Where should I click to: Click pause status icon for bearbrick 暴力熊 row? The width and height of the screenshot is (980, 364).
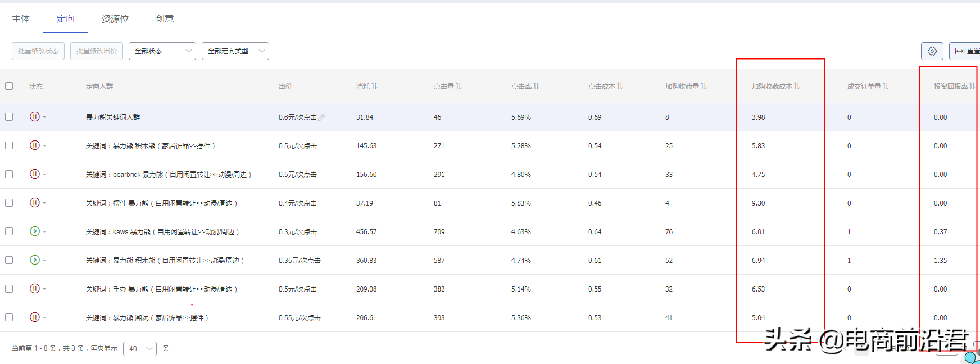coord(35,174)
